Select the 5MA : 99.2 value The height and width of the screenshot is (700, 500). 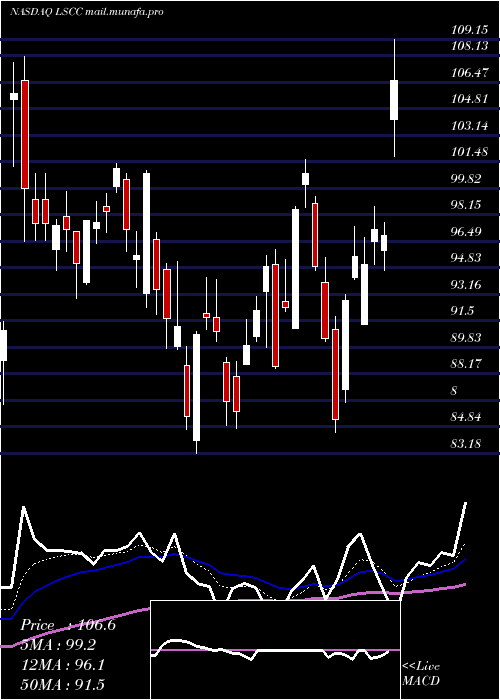[x=58, y=645]
